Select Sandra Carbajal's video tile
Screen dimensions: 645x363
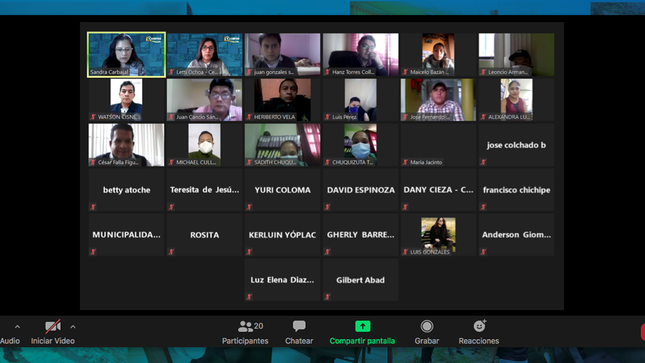[x=126, y=55]
